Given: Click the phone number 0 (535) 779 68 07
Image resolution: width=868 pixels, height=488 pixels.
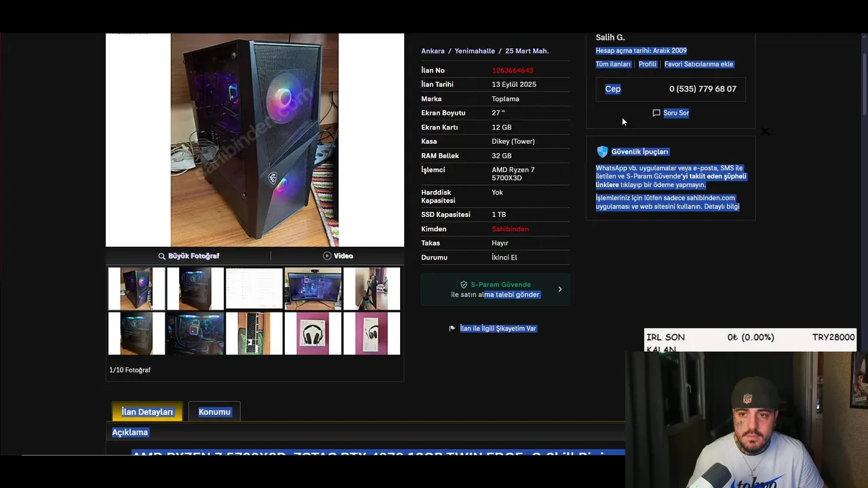Looking at the screenshot, I should [703, 89].
